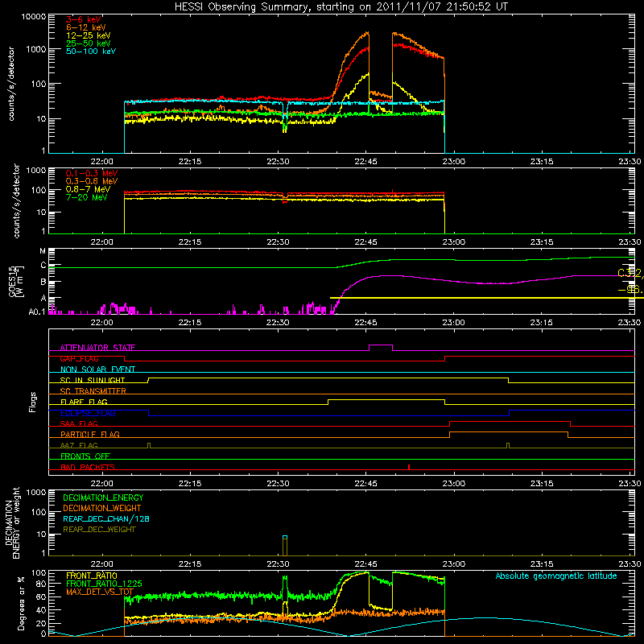Select the C3.2 flare class annotation
Image resolution: width=644 pixels, height=644 pixels.
[630, 273]
